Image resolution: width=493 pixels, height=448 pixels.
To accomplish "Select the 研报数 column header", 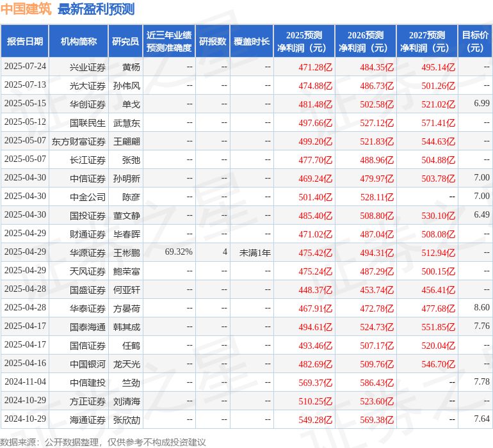I will (x=213, y=41).
